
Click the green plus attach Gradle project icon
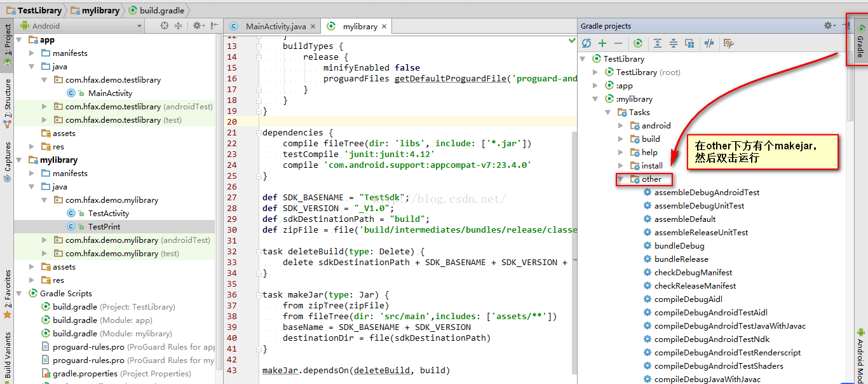[x=602, y=43]
